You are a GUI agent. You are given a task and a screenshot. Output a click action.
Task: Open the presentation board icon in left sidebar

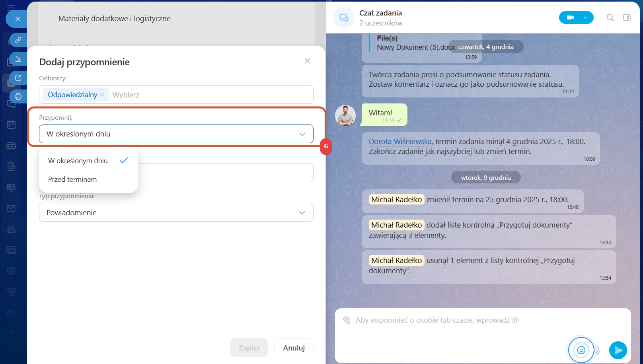click(x=11, y=187)
